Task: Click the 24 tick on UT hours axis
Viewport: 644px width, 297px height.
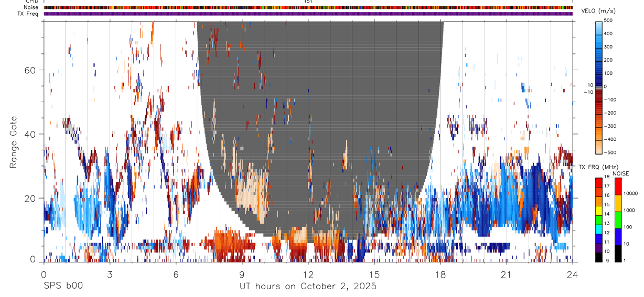Action: click(x=572, y=274)
